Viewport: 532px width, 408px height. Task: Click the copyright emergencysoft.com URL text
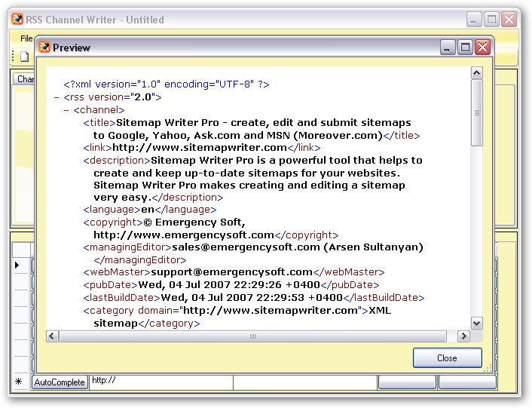tap(184, 235)
